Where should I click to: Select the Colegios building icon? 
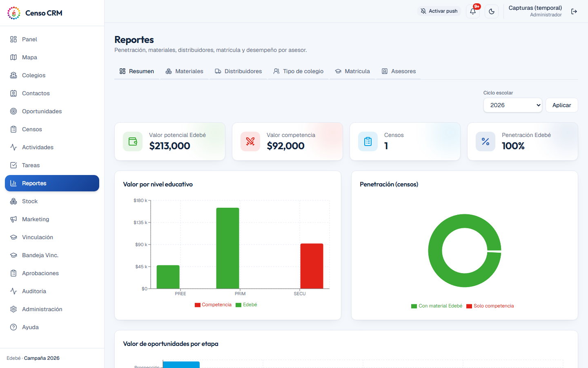pyautogui.click(x=13, y=75)
